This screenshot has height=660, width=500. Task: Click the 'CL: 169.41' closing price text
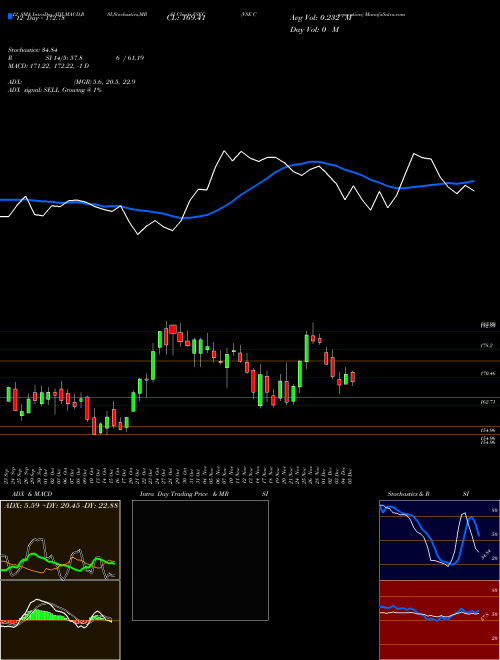(x=185, y=18)
